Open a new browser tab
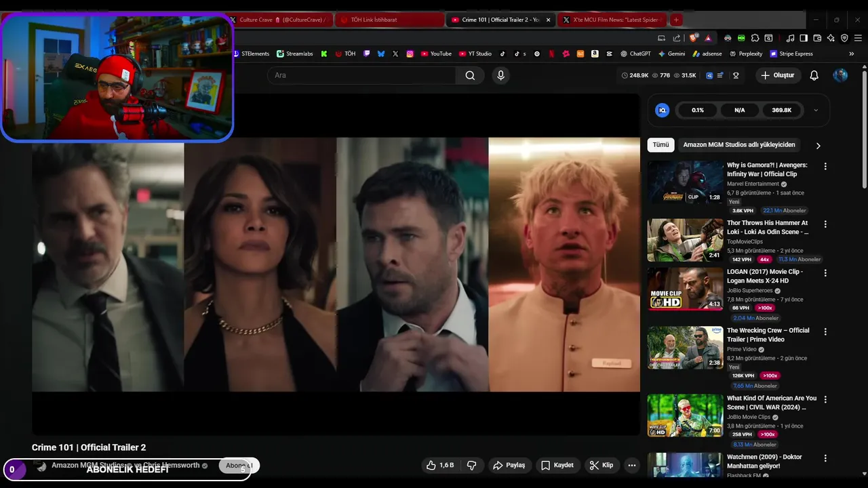Viewport: 868px width, 488px height. pos(675,20)
